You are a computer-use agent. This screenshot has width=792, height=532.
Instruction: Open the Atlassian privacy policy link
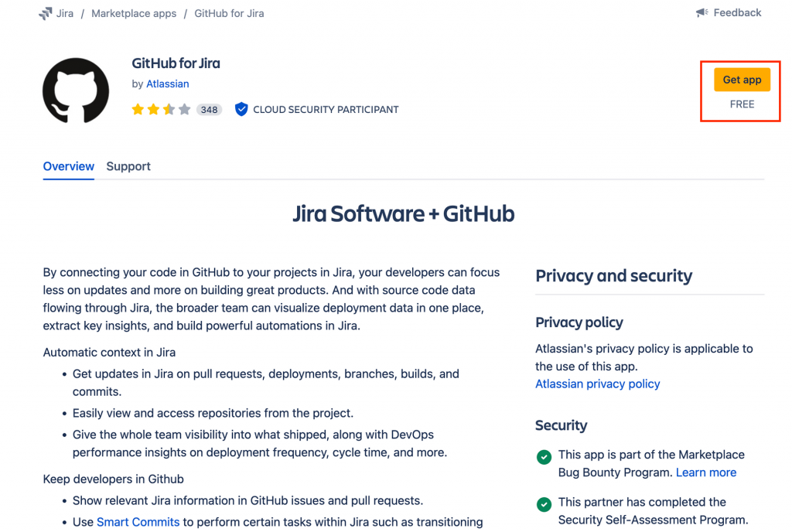tap(598, 384)
